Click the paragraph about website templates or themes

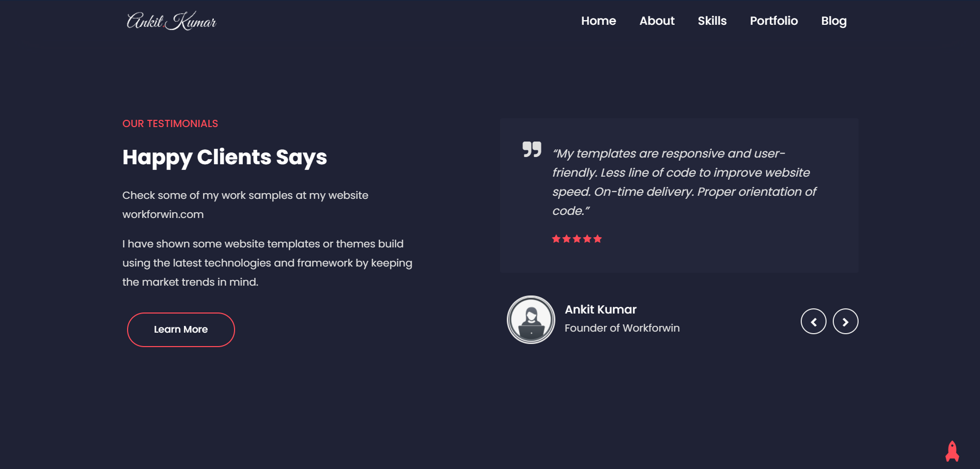[x=267, y=263]
